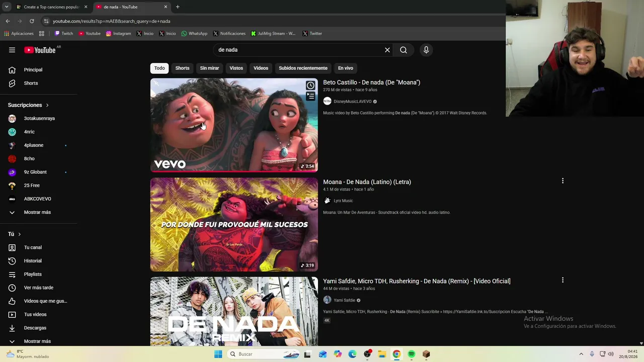644x362 pixels.
Task: Open ABKCOVEVO subscription channel
Action: pos(39,199)
